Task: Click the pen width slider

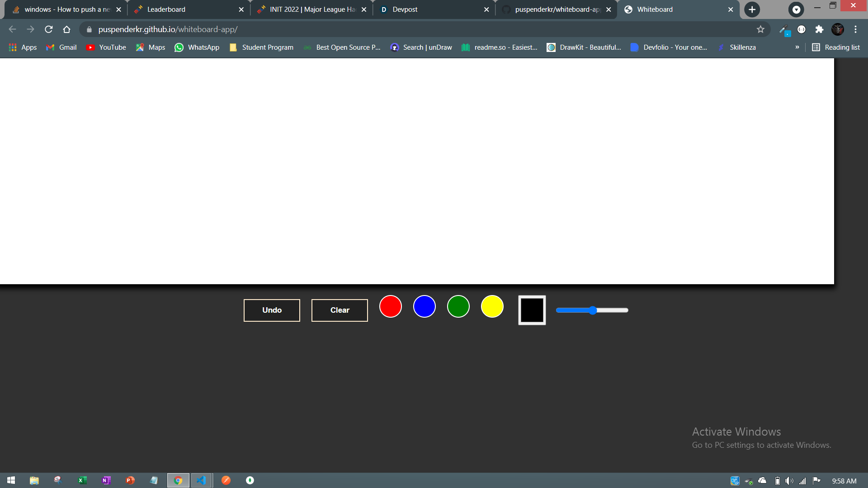Action: tap(592, 310)
